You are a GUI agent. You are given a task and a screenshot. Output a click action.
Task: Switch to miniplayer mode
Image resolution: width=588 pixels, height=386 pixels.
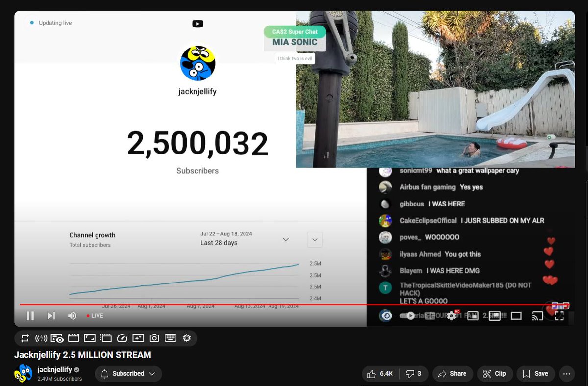(473, 316)
